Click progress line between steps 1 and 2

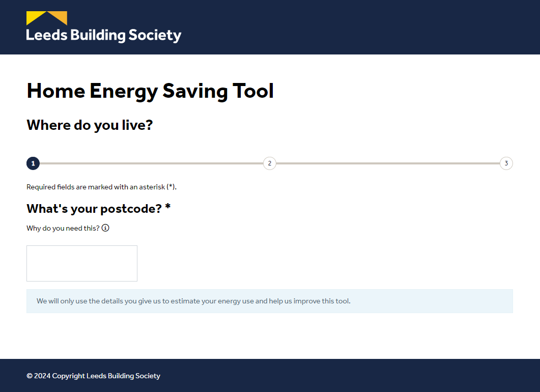click(151, 163)
